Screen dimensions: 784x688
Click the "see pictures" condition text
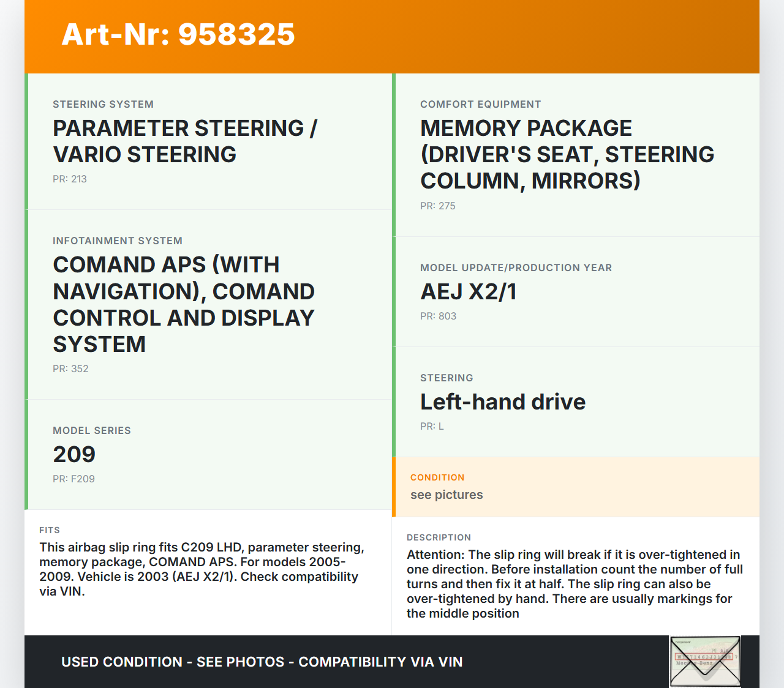point(447,495)
